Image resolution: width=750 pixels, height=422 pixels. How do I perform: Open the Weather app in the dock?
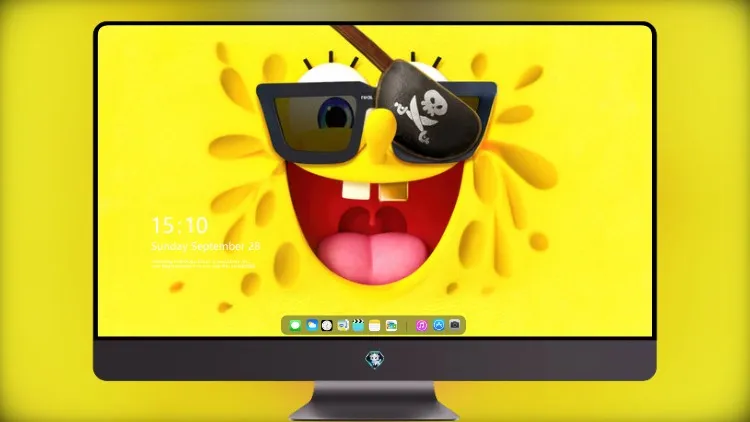coord(312,325)
